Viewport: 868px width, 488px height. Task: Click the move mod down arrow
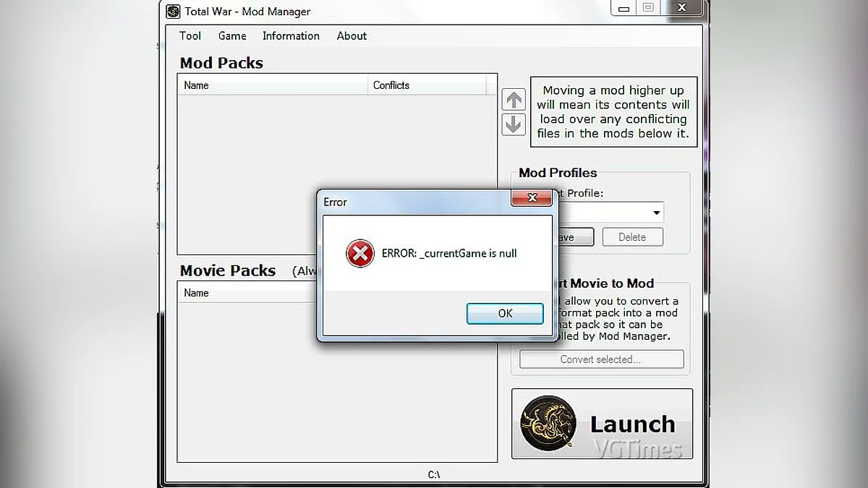pyautogui.click(x=513, y=124)
